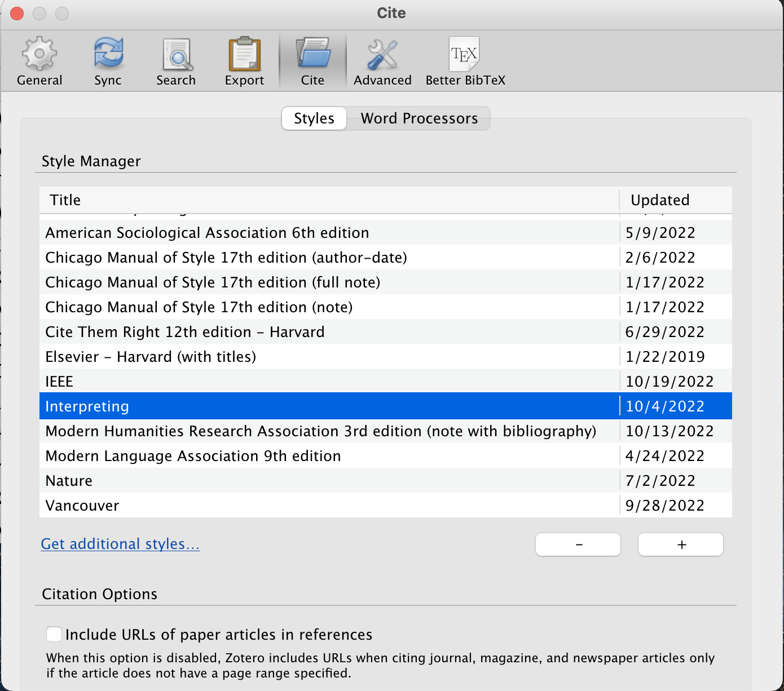Image resolution: width=784 pixels, height=691 pixels.
Task: Select Chicago 17th edition (note) style row
Action: (386, 307)
